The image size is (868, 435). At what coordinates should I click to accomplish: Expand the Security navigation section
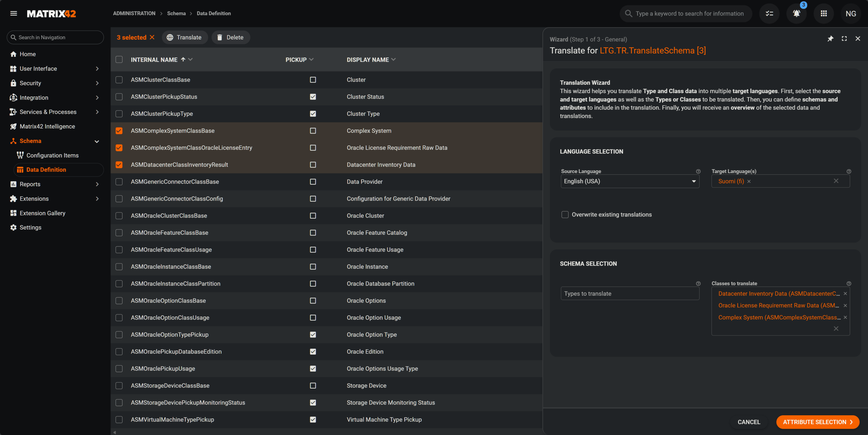(97, 83)
